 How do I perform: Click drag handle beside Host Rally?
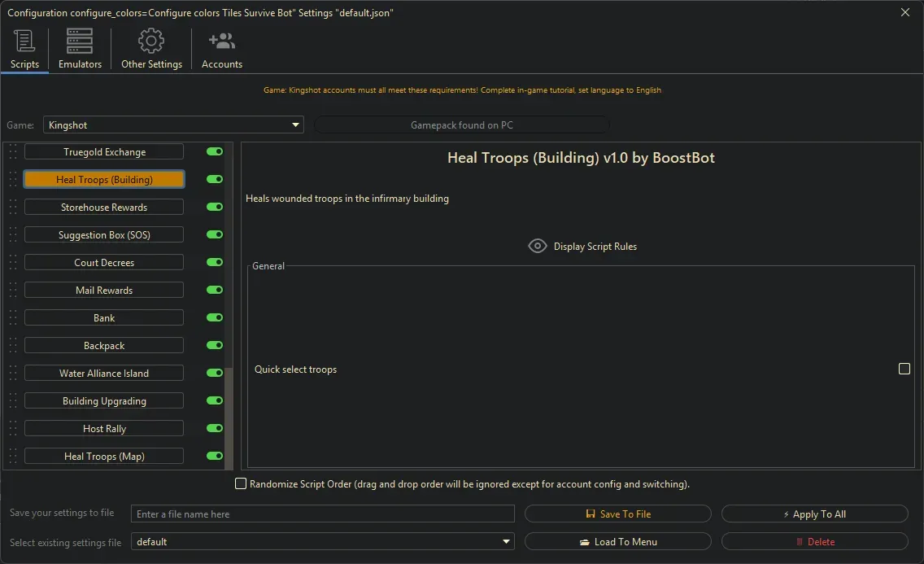[x=13, y=429]
